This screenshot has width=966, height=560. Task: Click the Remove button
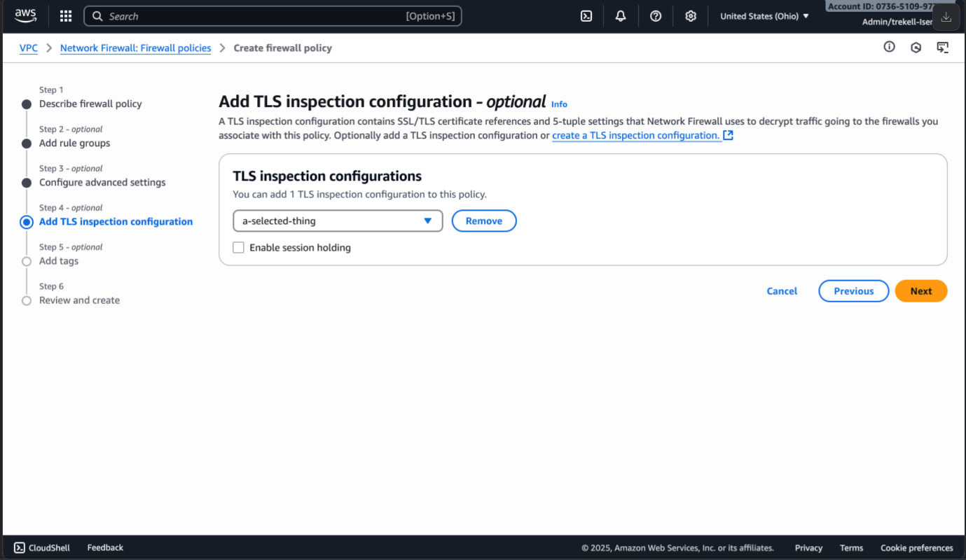(x=484, y=221)
